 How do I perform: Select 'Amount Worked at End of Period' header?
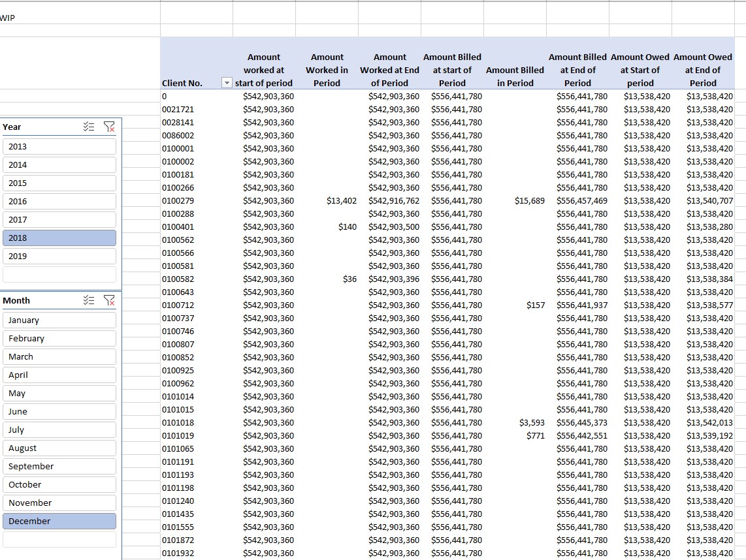(389, 63)
